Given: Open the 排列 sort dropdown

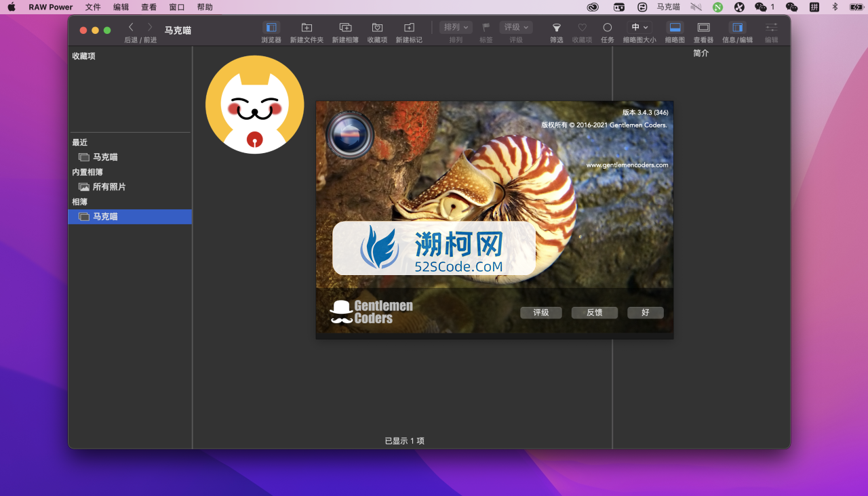Looking at the screenshot, I should [x=456, y=27].
